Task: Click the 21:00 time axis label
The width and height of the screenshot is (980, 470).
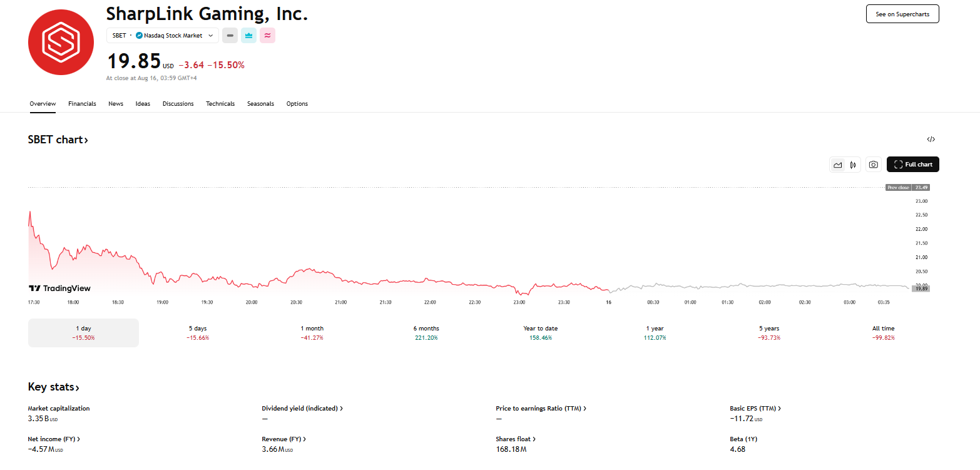Action: pos(340,302)
